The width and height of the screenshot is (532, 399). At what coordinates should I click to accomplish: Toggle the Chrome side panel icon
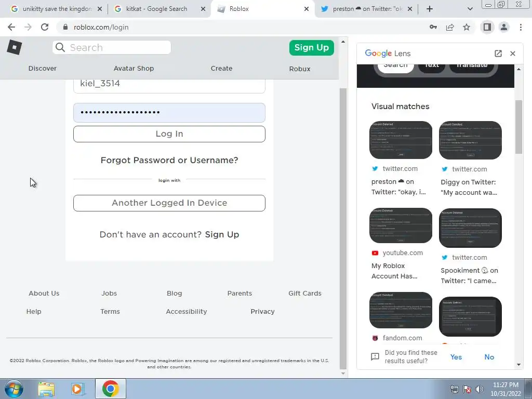pyautogui.click(x=487, y=27)
